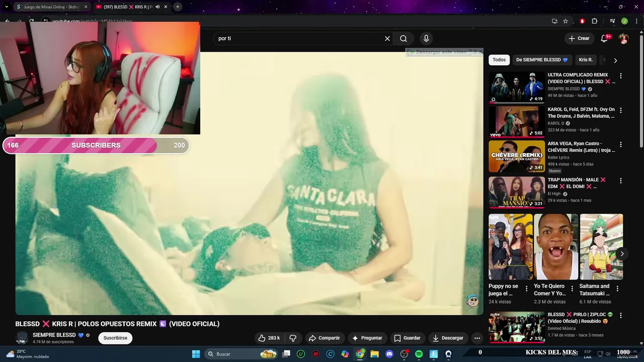The image size is (644, 362).
Task: Open tab search dropdown in Chrome
Action: pos(7,7)
